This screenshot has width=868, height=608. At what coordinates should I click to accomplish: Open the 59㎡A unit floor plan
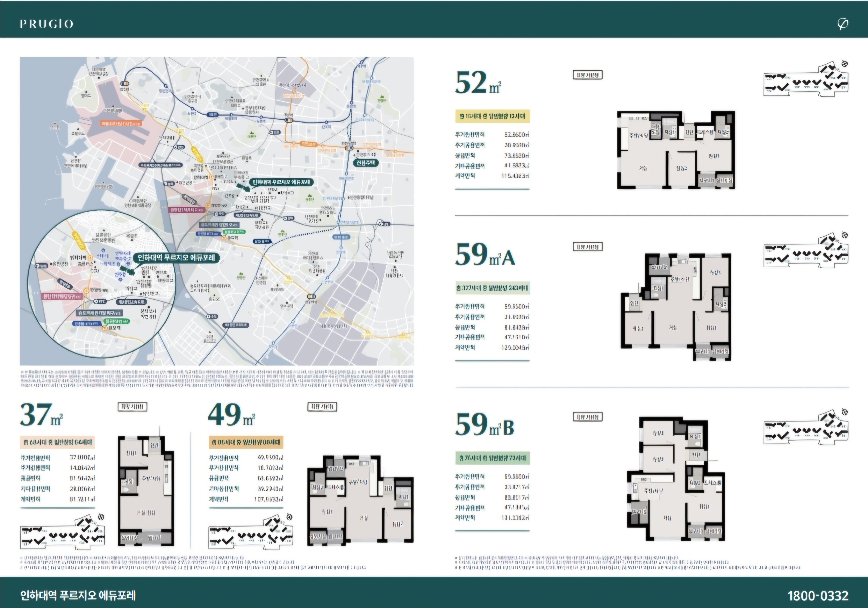(676, 306)
